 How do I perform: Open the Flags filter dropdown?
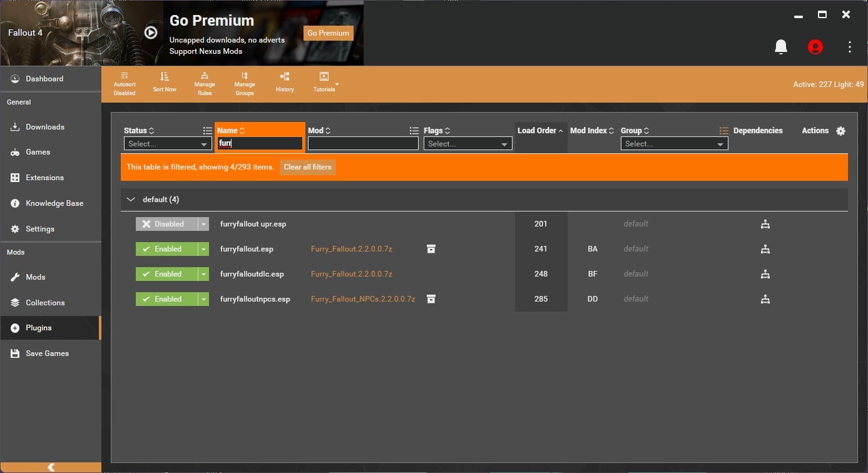pos(467,144)
